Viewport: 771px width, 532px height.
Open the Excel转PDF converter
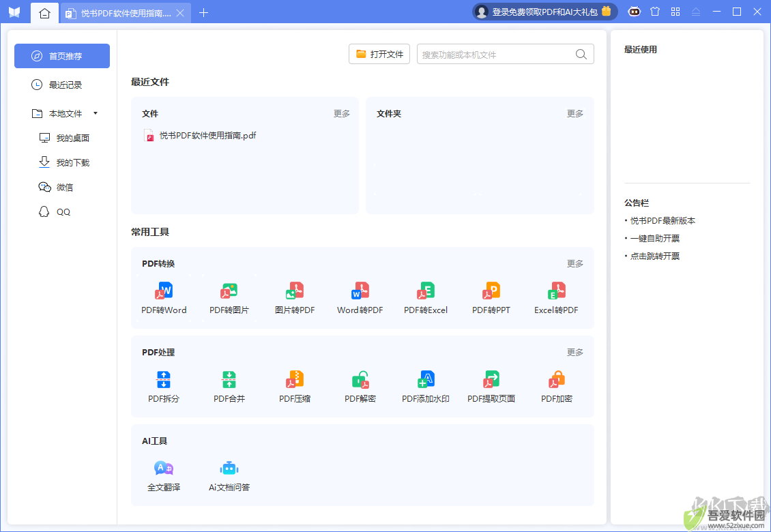(556, 297)
